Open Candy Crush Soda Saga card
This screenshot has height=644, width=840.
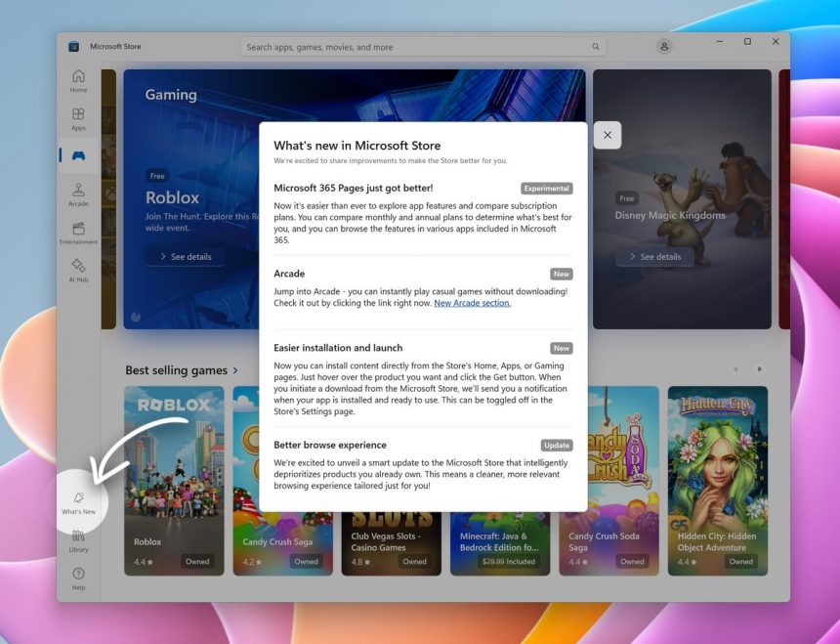[x=609, y=481]
